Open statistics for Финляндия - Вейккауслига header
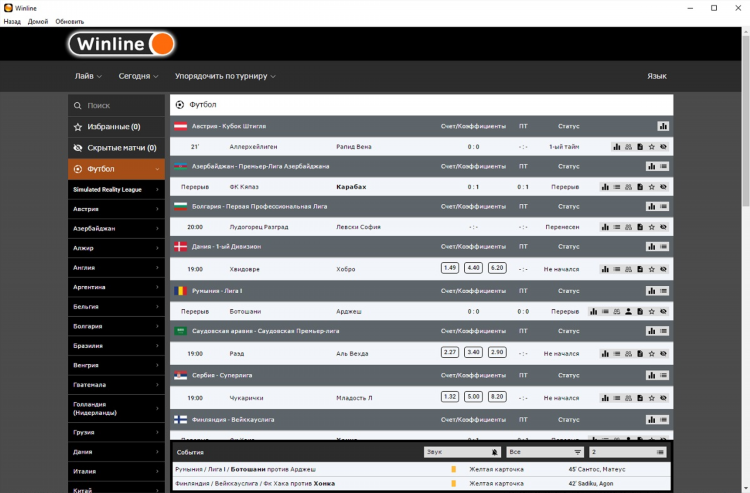This screenshot has width=750, height=493. pos(651,420)
